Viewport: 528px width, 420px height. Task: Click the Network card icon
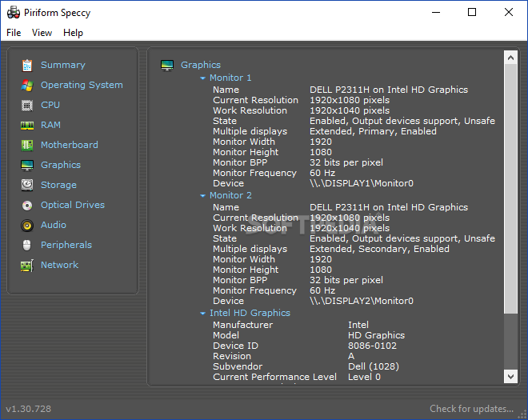27,266
